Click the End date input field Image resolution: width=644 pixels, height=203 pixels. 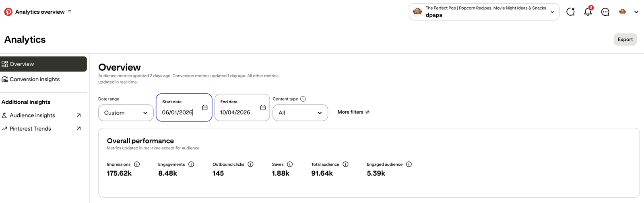[x=242, y=107]
